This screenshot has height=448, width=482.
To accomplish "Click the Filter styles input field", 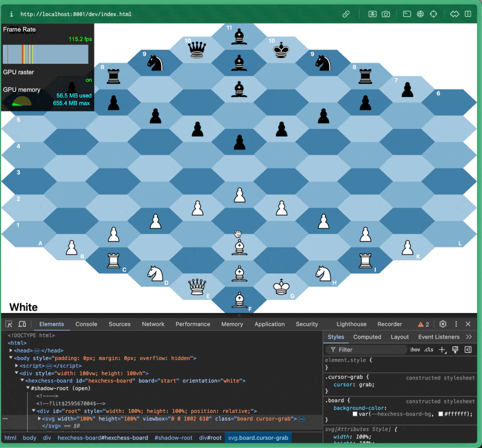I will point(366,350).
